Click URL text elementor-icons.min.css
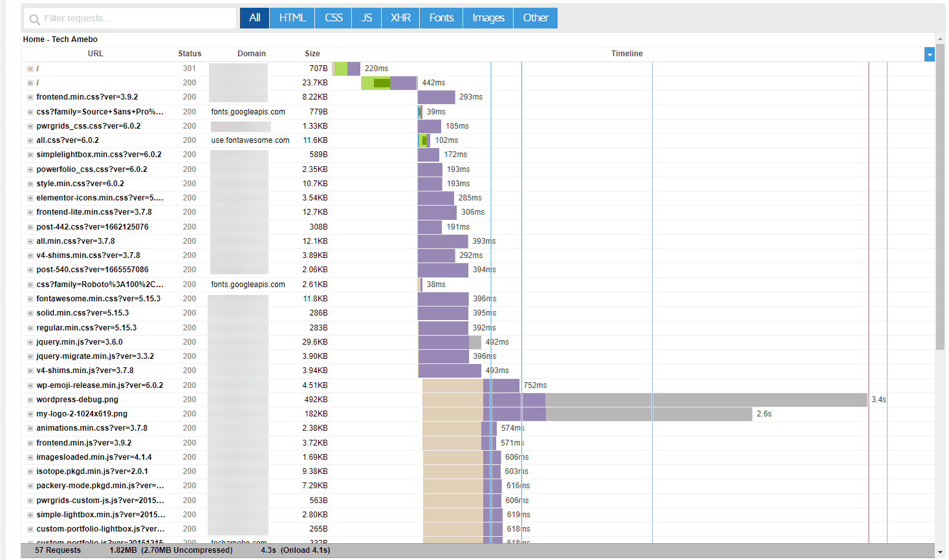Viewport: 949px width, 560px height. [x=100, y=198]
